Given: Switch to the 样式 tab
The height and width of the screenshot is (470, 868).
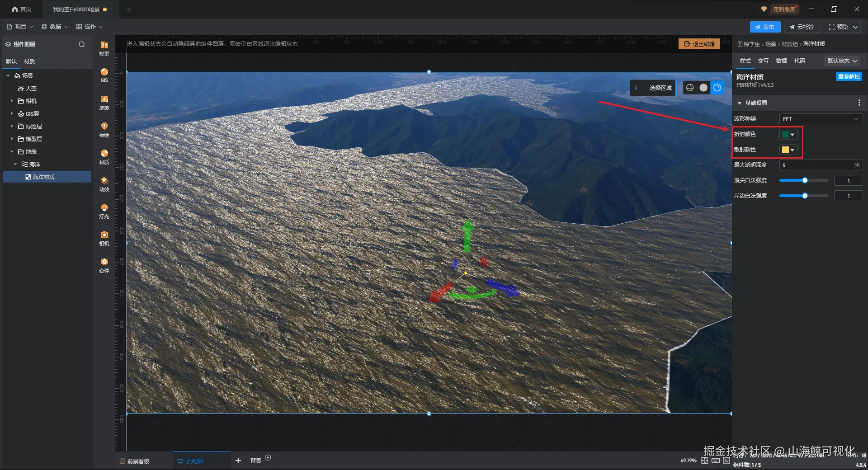Looking at the screenshot, I should 745,61.
